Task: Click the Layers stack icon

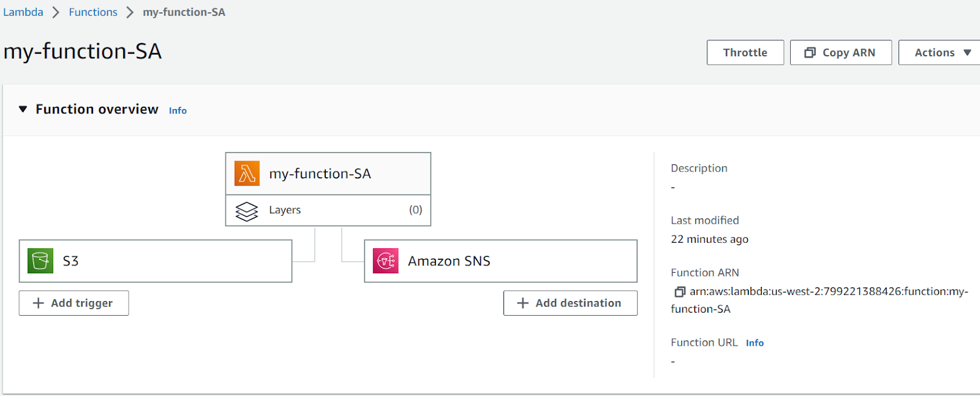Action: coord(247,211)
